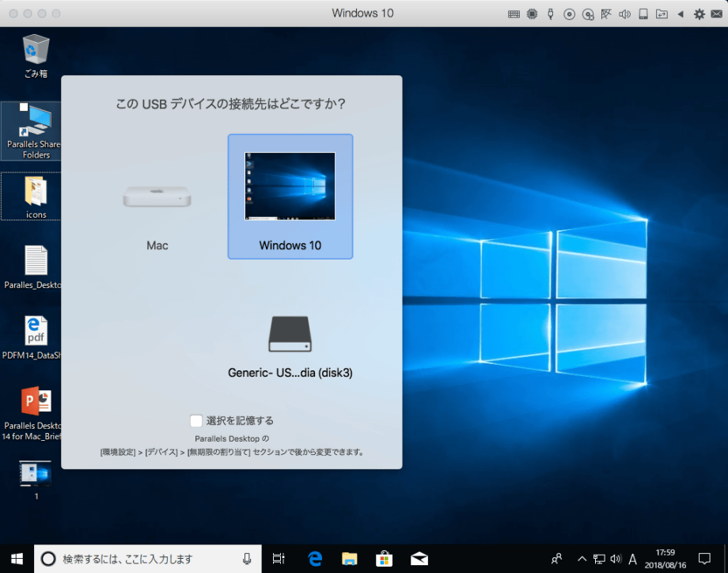Open the USB devices icon in title bar
This screenshot has width=728, height=573.
click(551, 14)
